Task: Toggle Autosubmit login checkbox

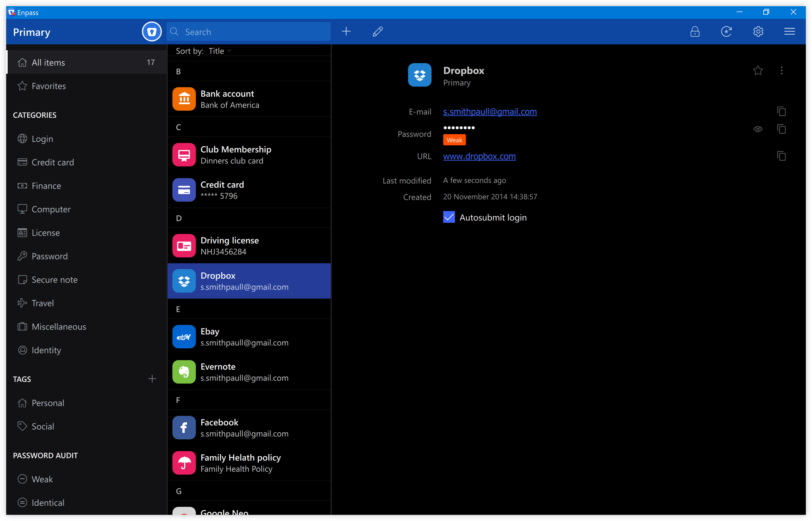Action: point(449,217)
